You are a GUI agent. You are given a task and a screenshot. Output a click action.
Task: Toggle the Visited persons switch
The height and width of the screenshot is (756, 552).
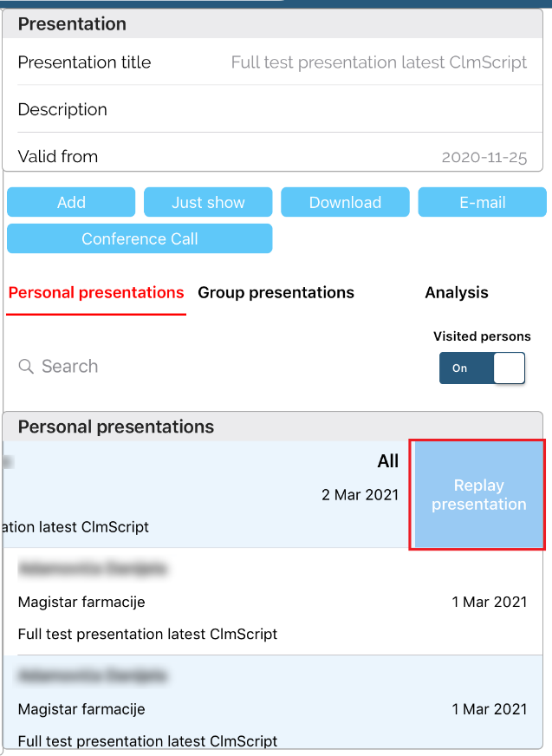(482, 368)
